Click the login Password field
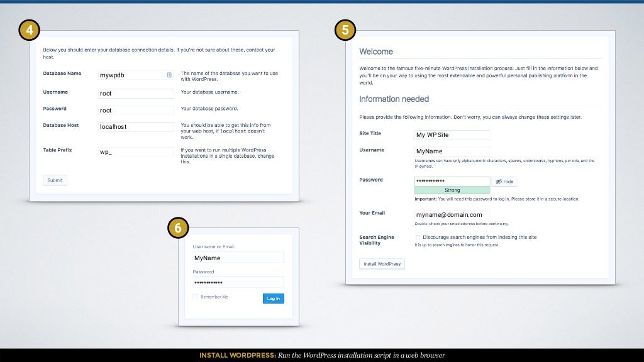 pyautogui.click(x=238, y=282)
